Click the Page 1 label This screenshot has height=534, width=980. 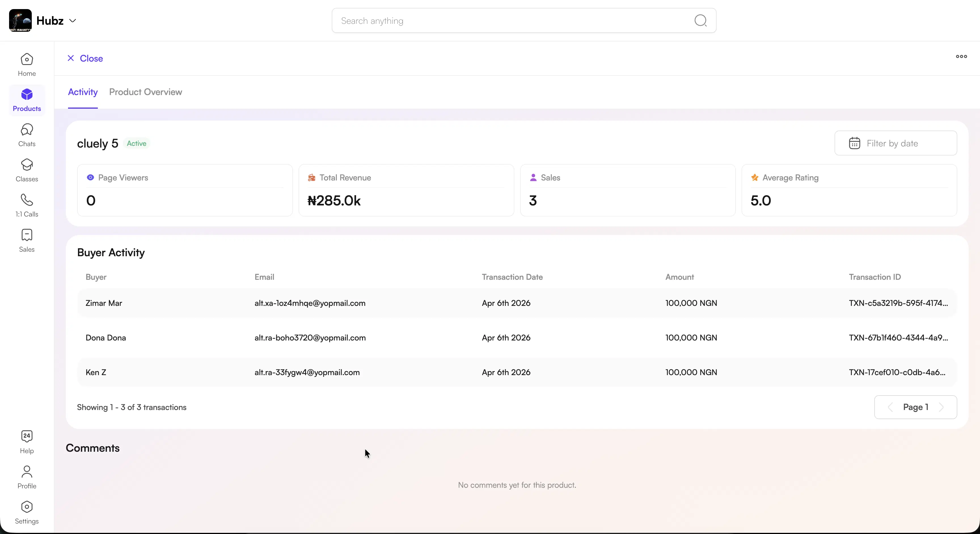tap(916, 407)
